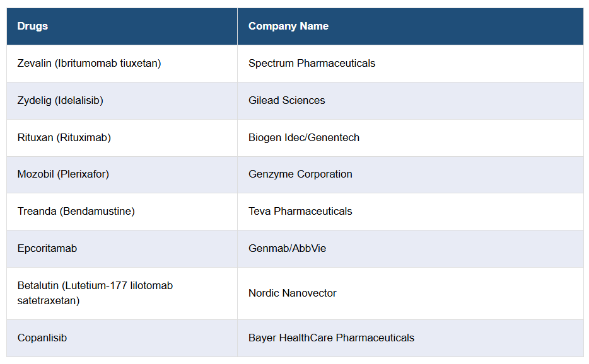589x364 pixels.
Task: Click the Nordic Nanovector cell
Action: [293, 293]
